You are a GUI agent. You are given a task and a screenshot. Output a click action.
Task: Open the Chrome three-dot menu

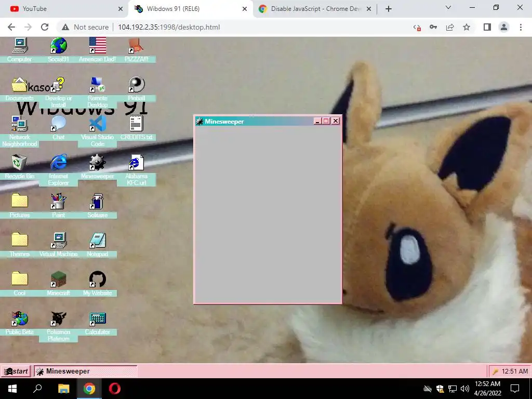[x=521, y=27]
